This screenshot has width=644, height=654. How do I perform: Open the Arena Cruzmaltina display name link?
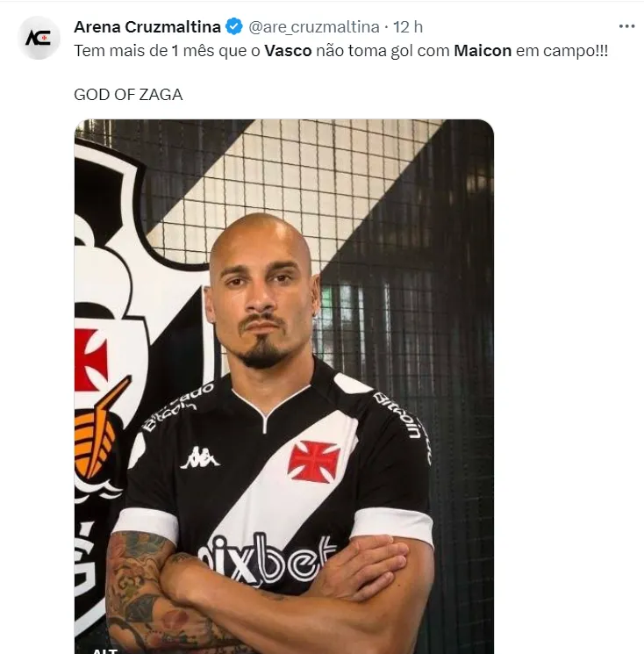(x=147, y=26)
